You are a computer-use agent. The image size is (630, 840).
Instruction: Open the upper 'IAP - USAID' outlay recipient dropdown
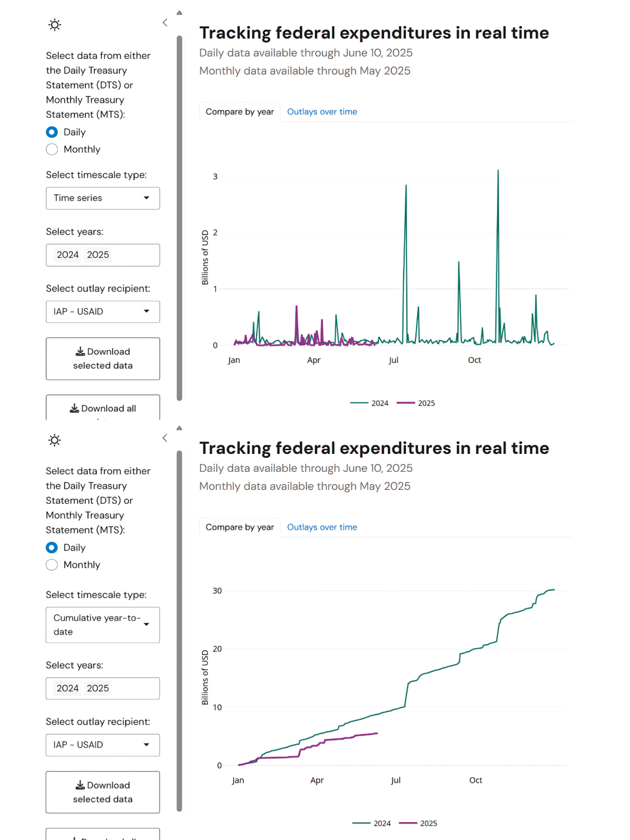(x=103, y=312)
